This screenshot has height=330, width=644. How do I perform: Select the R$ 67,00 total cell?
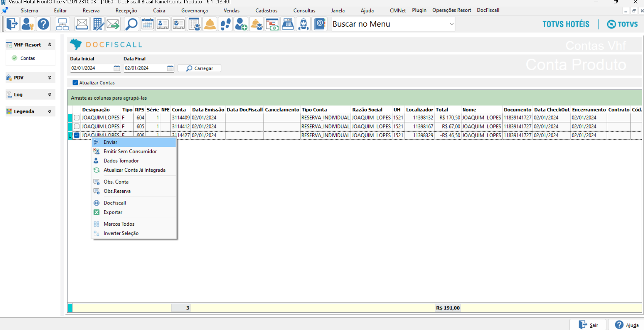pyautogui.click(x=448, y=127)
